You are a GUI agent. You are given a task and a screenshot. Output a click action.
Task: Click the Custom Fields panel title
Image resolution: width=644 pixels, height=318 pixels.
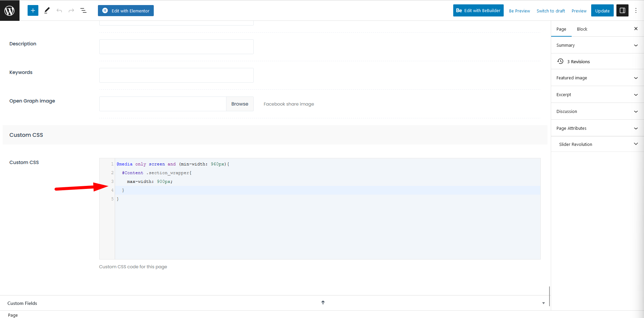coord(22,303)
